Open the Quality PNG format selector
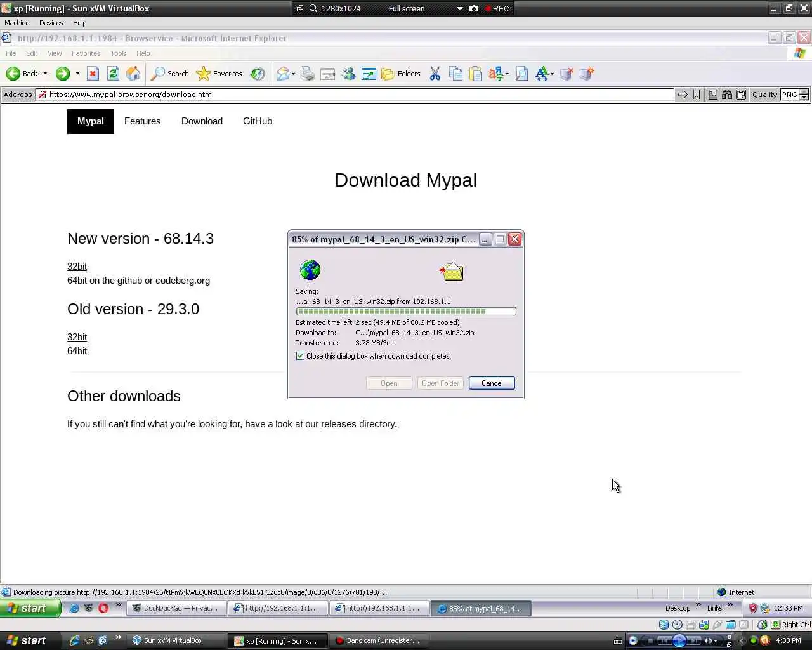Viewport: 812px width, 650px height. pyautogui.click(x=794, y=95)
